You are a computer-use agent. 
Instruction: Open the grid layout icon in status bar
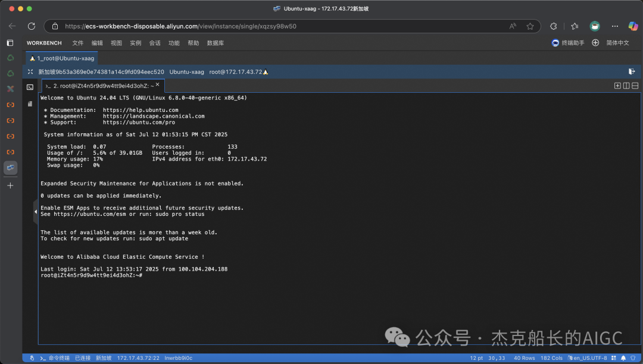coord(613,358)
